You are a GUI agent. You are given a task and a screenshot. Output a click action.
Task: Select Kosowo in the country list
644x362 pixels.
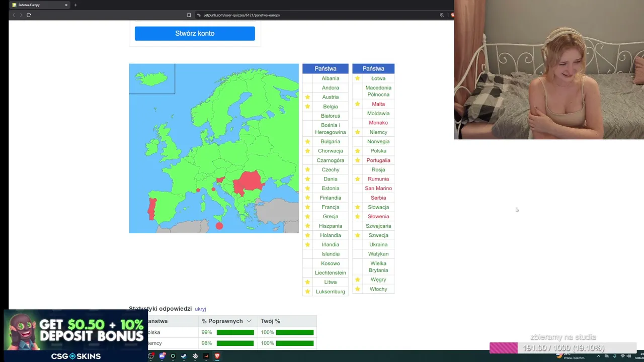331,263
